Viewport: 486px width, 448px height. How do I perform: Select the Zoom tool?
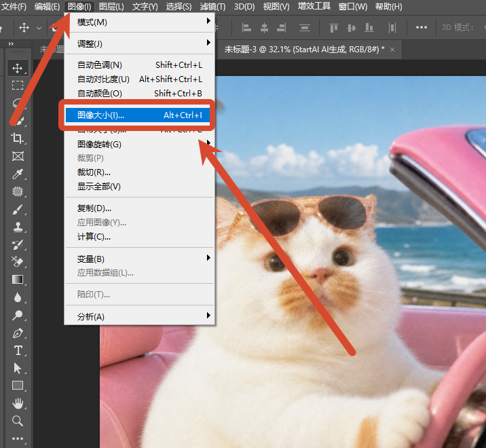tap(18, 421)
